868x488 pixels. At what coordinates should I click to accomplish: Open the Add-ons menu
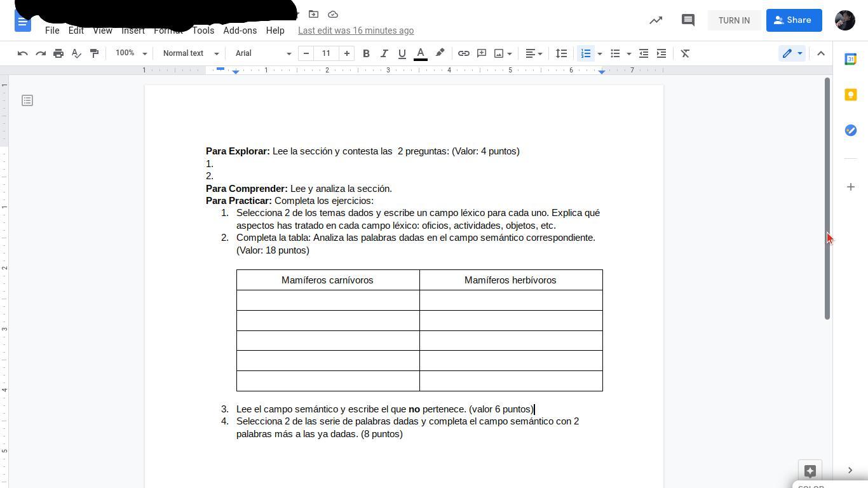point(240,30)
